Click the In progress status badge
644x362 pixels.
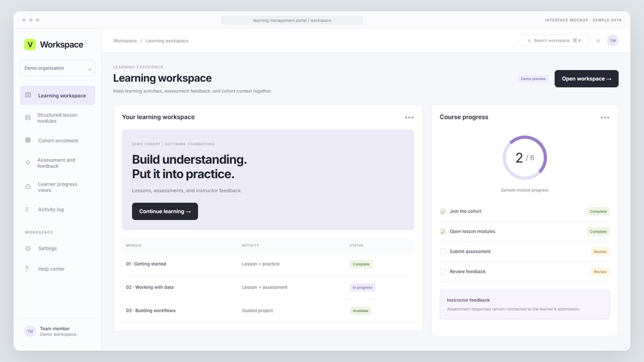pos(362,288)
